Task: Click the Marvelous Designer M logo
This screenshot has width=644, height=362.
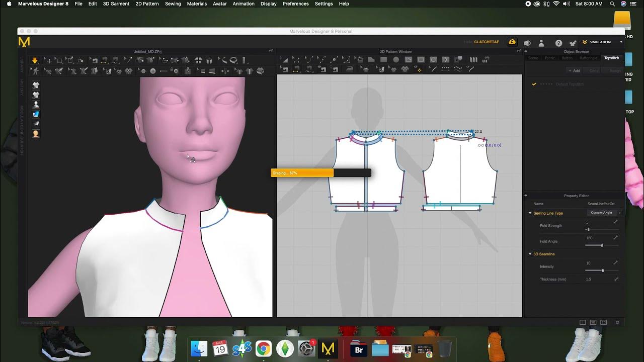Action: pos(24,42)
